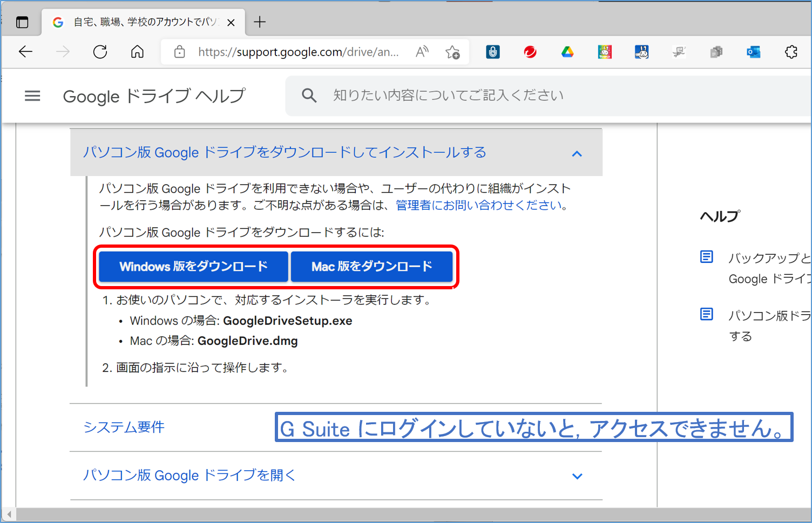Click the パソコン版 Google ドライブを開く heading
This screenshot has height=523, width=812.
[189, 476]
